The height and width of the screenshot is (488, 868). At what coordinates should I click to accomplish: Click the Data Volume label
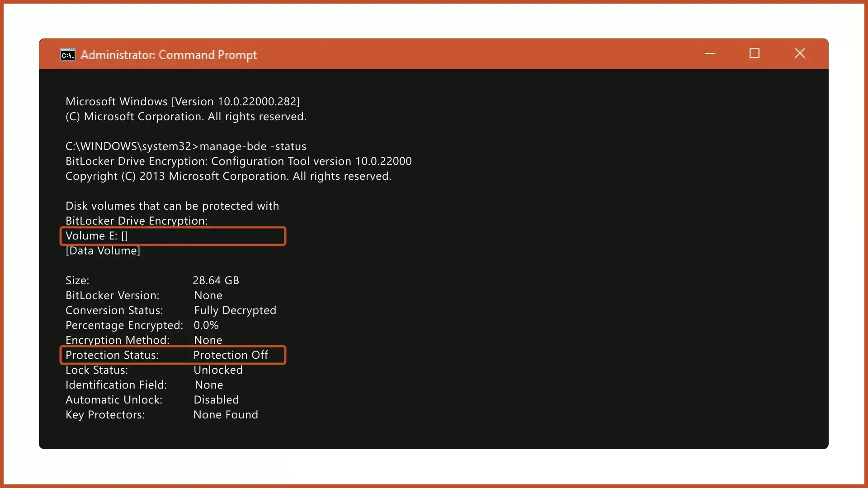[102, 250]
